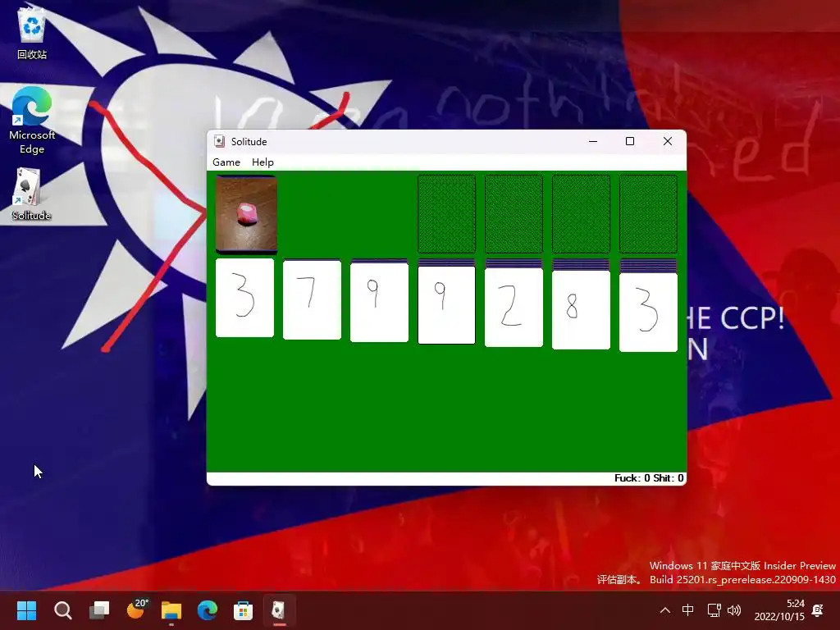Open the Game menu
Image resolution: width=840 pixels, height=630 pixels.
[226, 162]
